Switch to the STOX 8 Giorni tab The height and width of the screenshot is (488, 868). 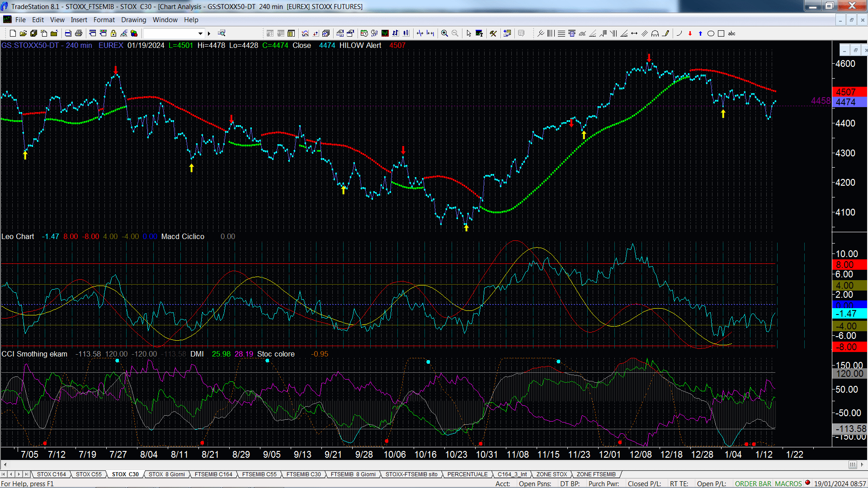click(x=167, y=474)
